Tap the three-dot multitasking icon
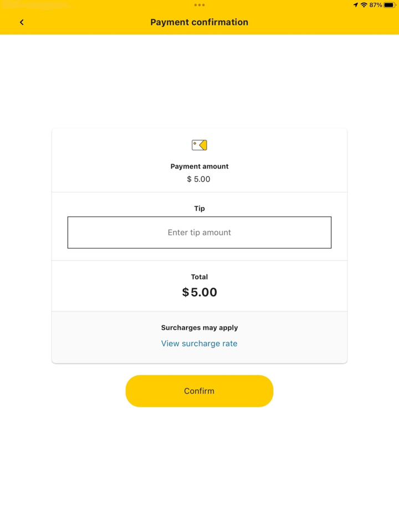This screenshot has width=399, height=532. tap(199, 5)
